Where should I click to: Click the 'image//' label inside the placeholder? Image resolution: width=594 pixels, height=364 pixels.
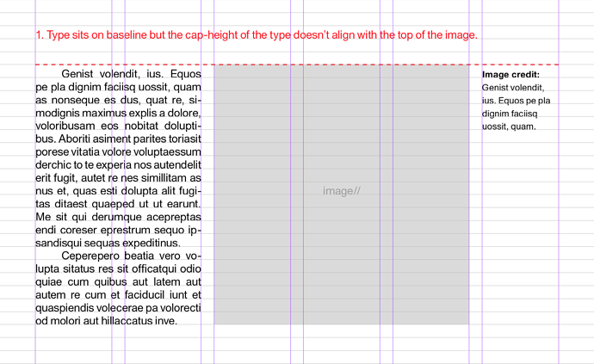point(342,191)
